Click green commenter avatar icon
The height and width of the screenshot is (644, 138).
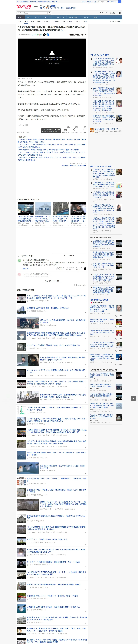tap(19, 261)
